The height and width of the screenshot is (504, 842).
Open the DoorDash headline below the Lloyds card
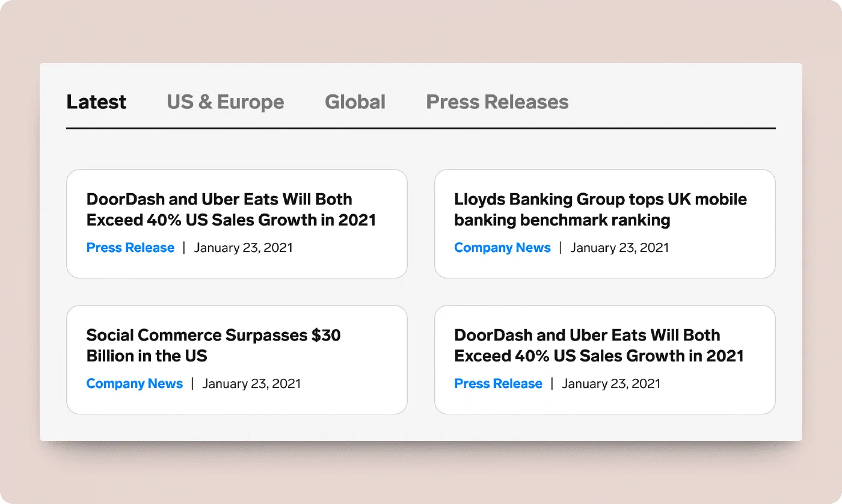[x=599, y=345]
